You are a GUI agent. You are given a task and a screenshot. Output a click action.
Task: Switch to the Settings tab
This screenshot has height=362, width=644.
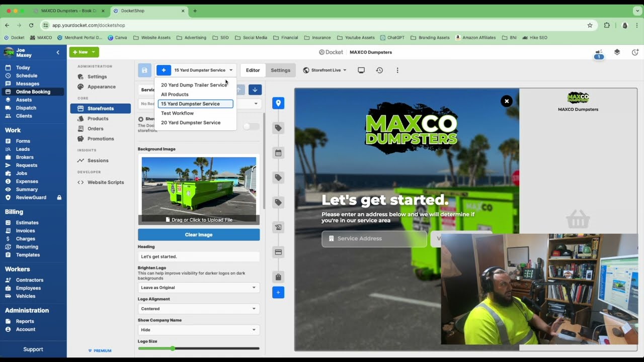[x=281, y=70]
